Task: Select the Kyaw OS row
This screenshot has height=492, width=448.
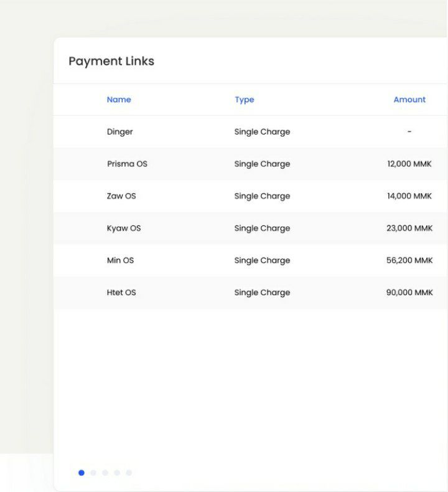Action: click(250, 228)
